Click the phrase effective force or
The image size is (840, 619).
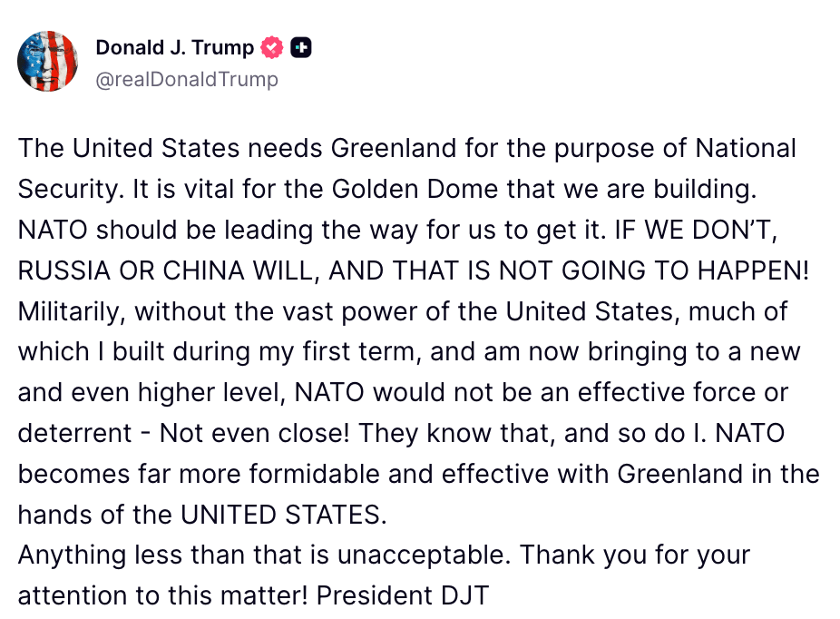pos(683,393)
